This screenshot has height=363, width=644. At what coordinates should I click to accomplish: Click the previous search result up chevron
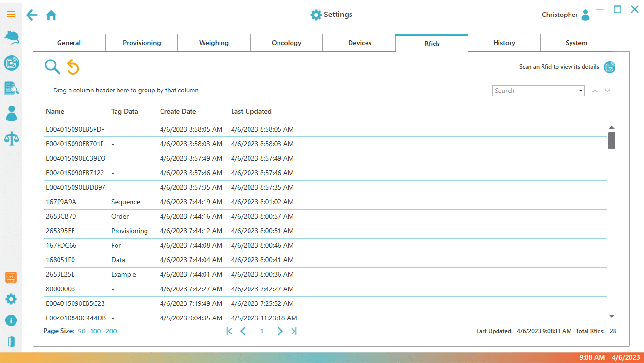(595, 91)
